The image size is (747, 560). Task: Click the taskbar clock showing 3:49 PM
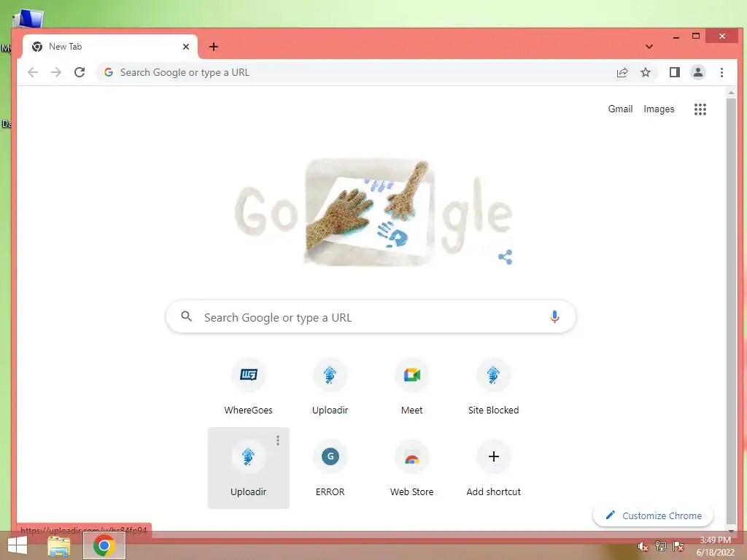715,546
